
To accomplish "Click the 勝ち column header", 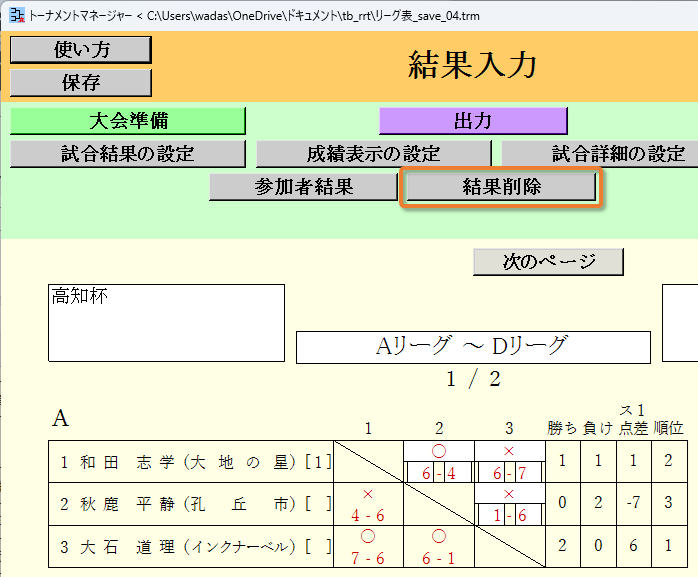I will [x=562, y=428].
